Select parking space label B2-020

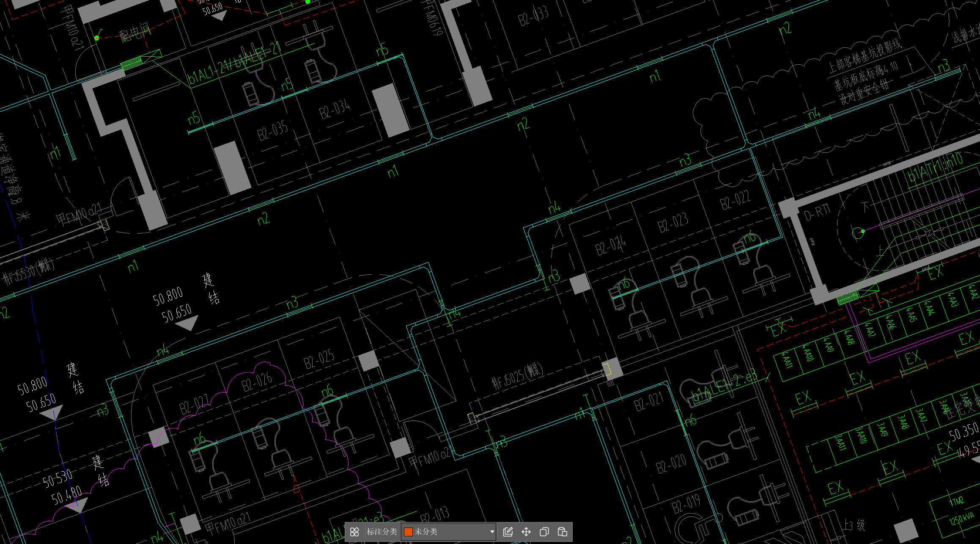(671, 464)
